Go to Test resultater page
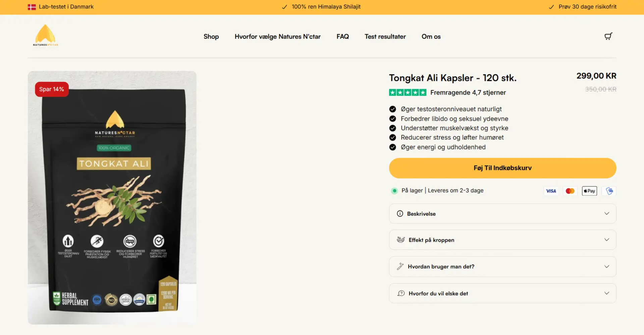Viewport: 644px width, 335px height. point(385,37)
